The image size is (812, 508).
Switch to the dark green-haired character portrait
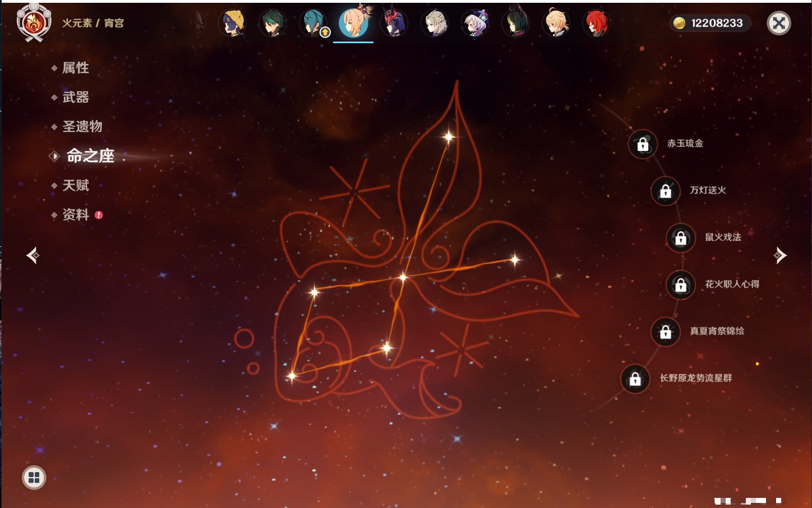click(x=273, y=24)
